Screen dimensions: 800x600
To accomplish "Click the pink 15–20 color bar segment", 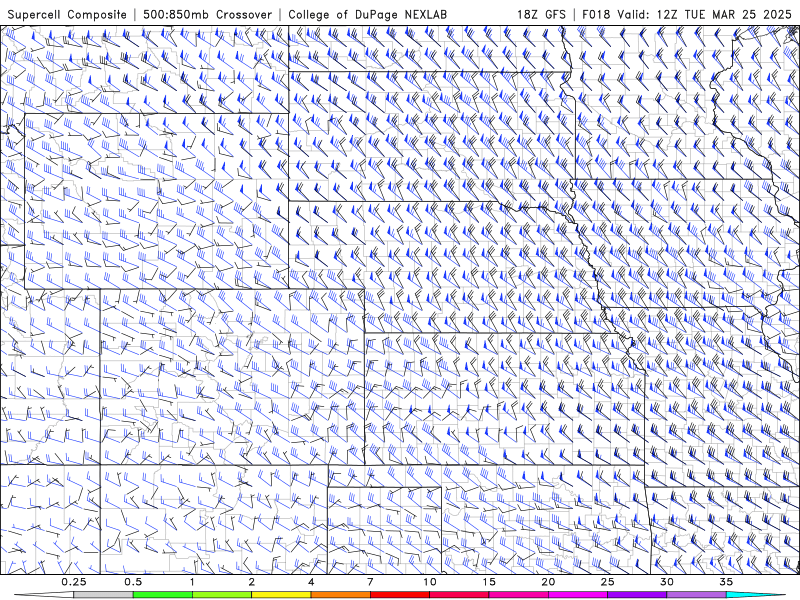I will point(518,595).
